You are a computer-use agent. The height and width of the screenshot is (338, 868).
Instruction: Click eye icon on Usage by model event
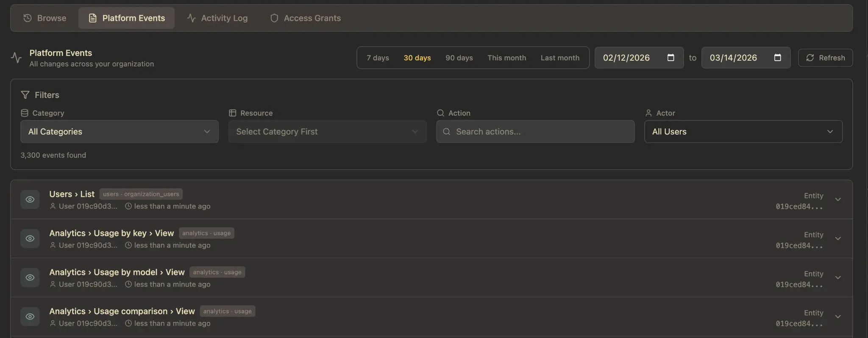point(30,277)
